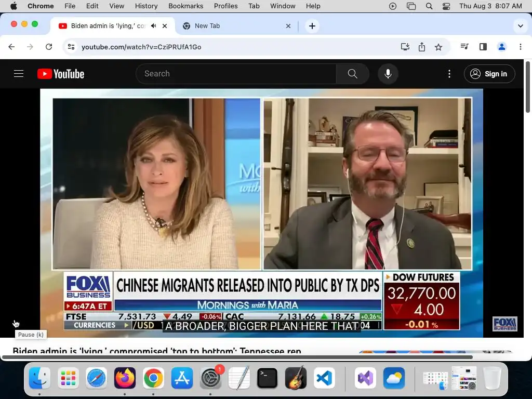
Task: Go forward with the browser forward arrow
Action: coord(30,47)
